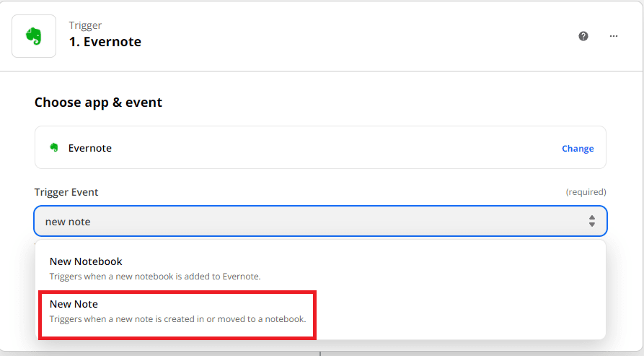Click blank area of the Trigger step header
The image size is (644, 356).
pyautogui.click(x=361, y=36)
